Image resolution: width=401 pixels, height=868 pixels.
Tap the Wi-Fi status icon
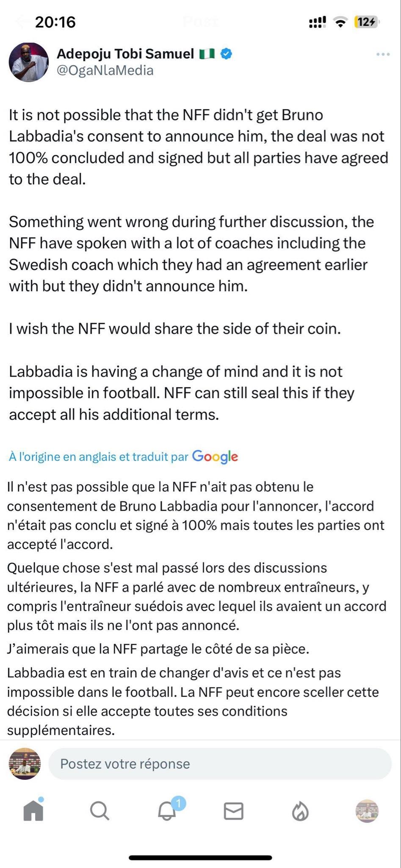(x=340, y=22)
